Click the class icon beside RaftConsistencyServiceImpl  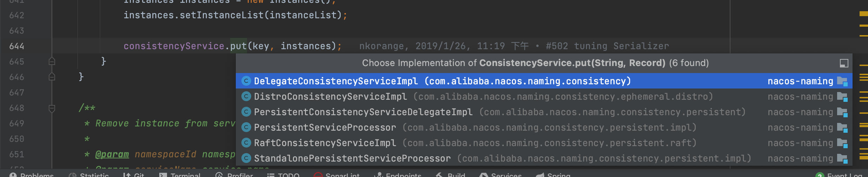coord(246,143)
